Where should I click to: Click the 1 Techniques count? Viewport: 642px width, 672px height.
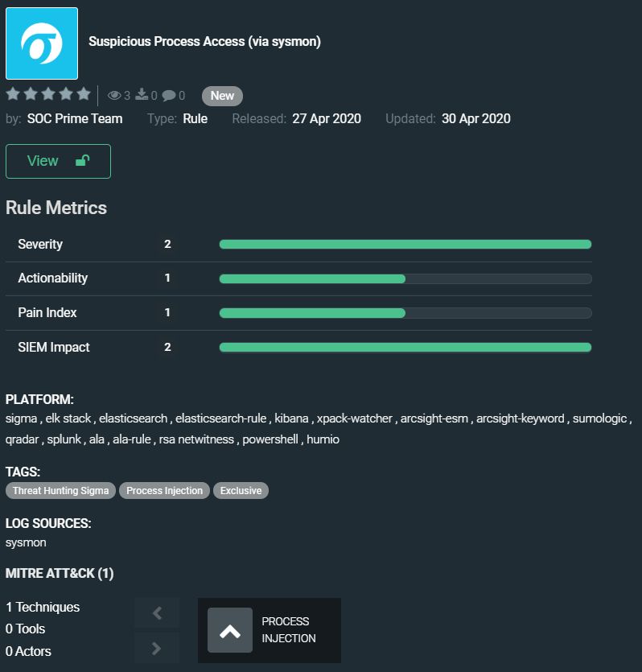point(43,608)
